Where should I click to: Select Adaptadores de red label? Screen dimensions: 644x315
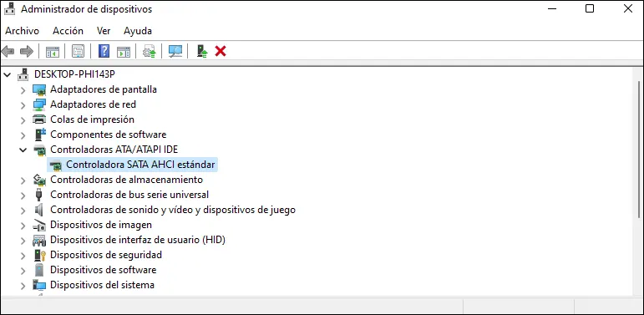pyautogui.click(x=94, y=104)
